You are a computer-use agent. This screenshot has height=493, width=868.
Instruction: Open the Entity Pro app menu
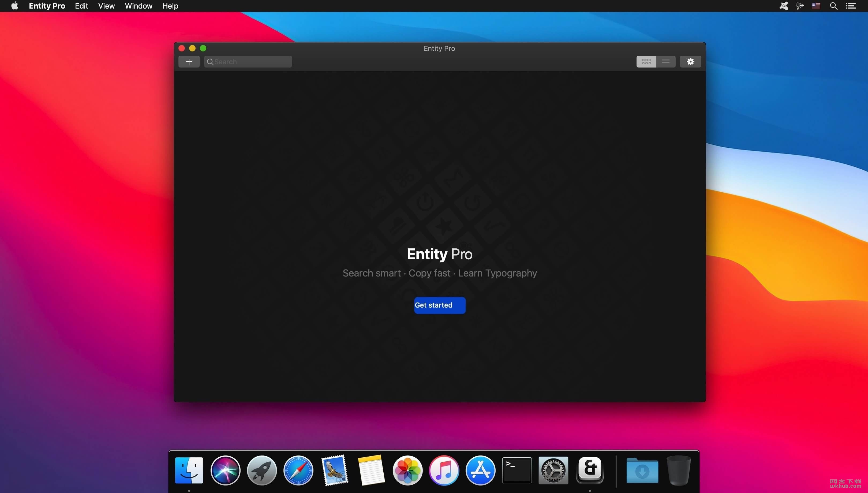(47, 6)
